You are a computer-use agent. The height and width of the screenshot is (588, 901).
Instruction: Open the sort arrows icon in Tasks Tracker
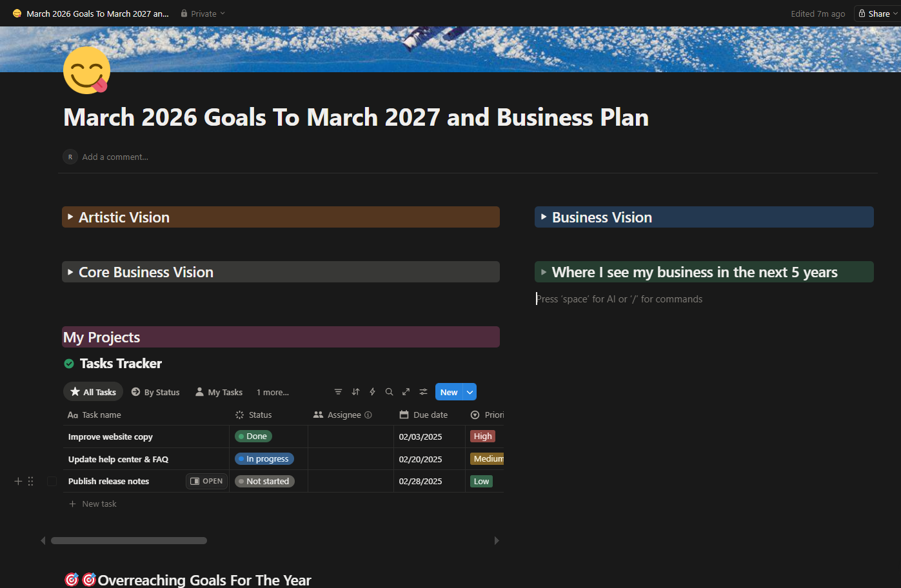click(x=355, y=392)
